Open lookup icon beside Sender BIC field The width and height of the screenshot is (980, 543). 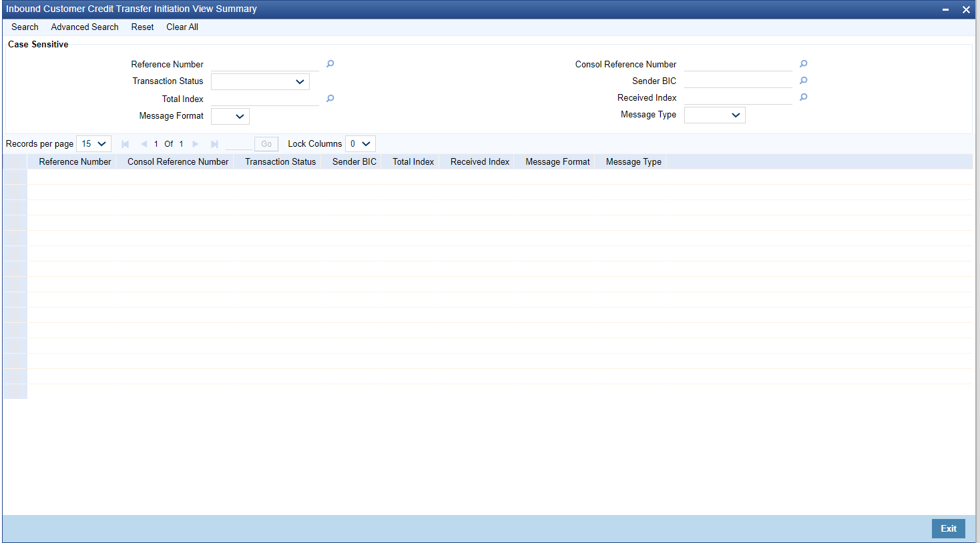click(803, 81)
